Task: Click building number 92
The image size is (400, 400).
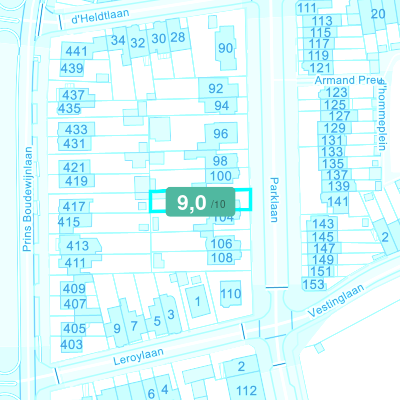Action: [x=216, y=89]
